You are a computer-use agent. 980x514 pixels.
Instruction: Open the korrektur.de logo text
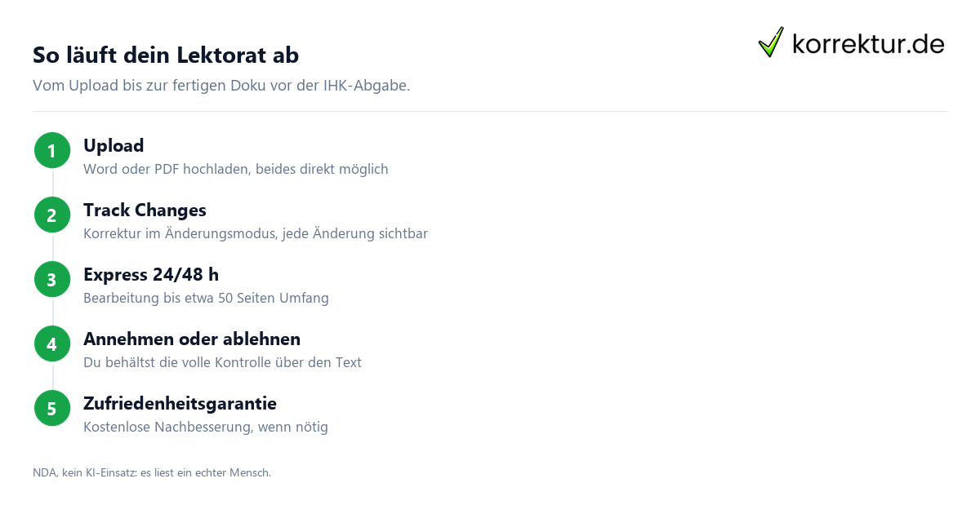(868, 43)
